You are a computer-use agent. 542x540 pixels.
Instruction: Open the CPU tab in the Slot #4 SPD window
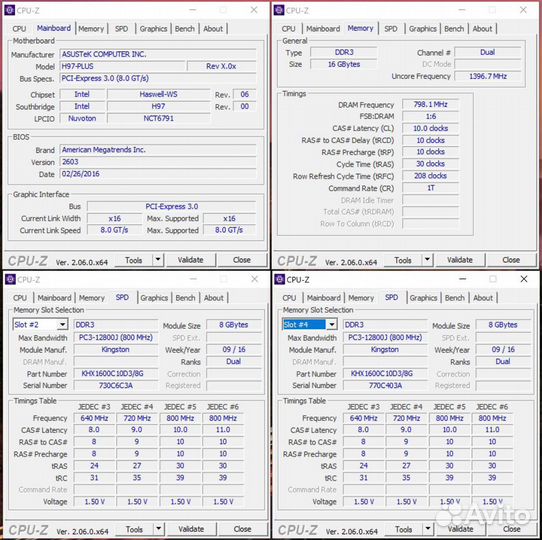[289, 298]
